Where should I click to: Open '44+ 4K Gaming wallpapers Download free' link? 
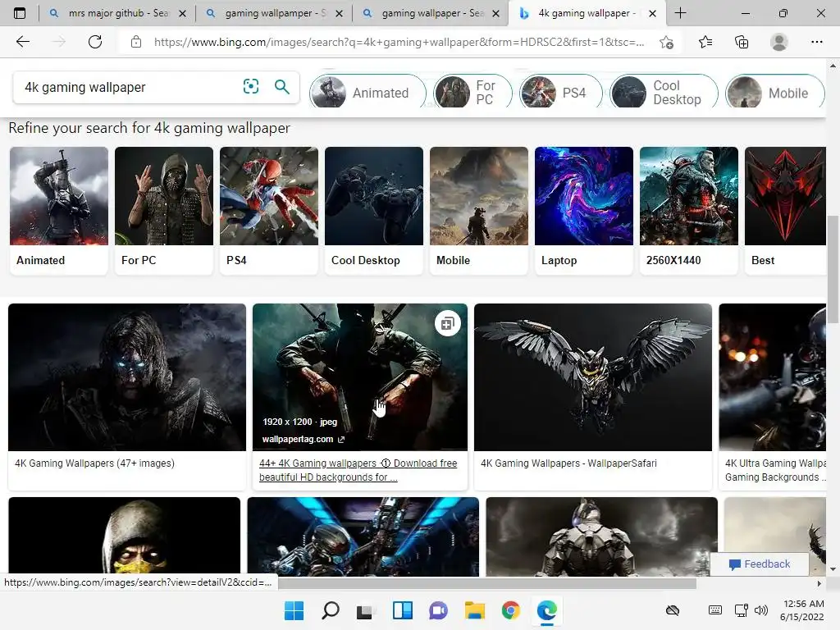[358, 470]
